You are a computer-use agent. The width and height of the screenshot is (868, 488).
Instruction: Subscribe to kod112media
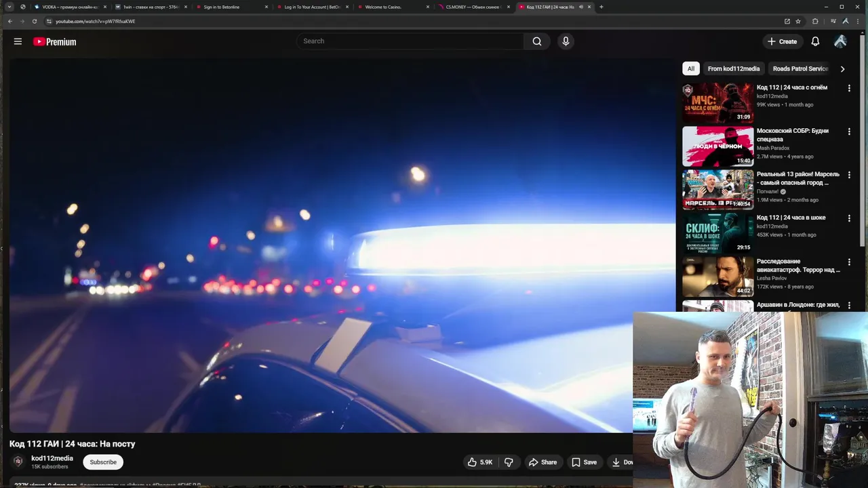point(103,462)
